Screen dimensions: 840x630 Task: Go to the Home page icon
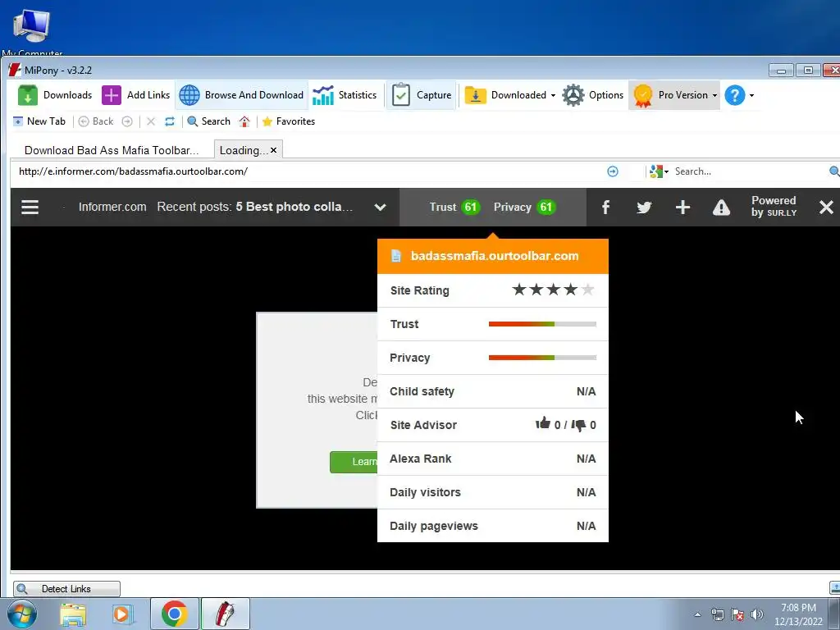244,121
